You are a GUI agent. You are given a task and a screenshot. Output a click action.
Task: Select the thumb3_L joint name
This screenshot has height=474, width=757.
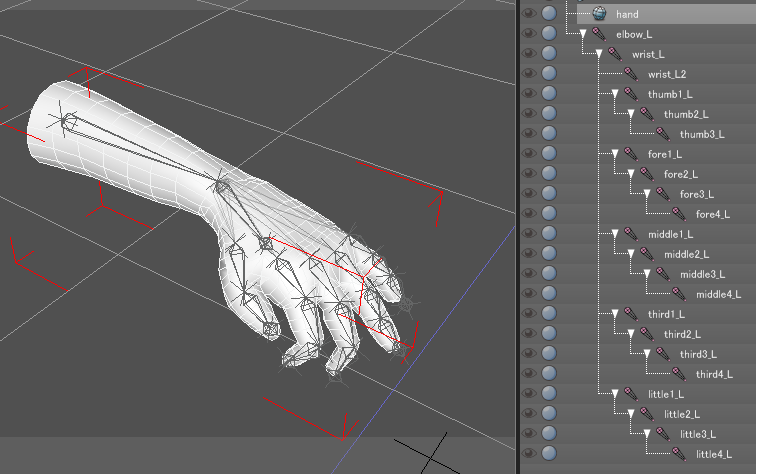(702, 134)
